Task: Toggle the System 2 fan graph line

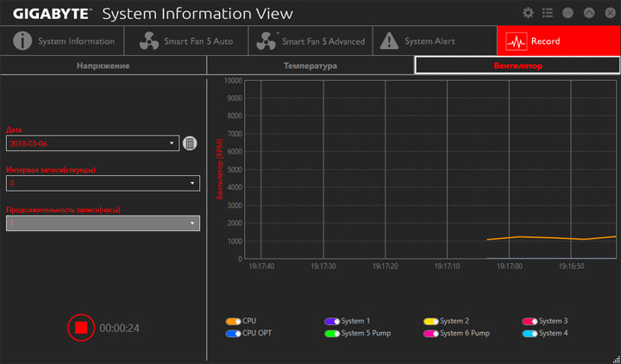Action: [x=431, y=321]
